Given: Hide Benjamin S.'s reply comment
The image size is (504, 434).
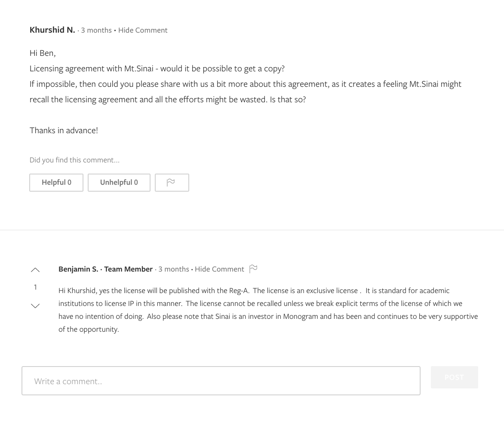Looking at the screenshot, I should 219,269.
